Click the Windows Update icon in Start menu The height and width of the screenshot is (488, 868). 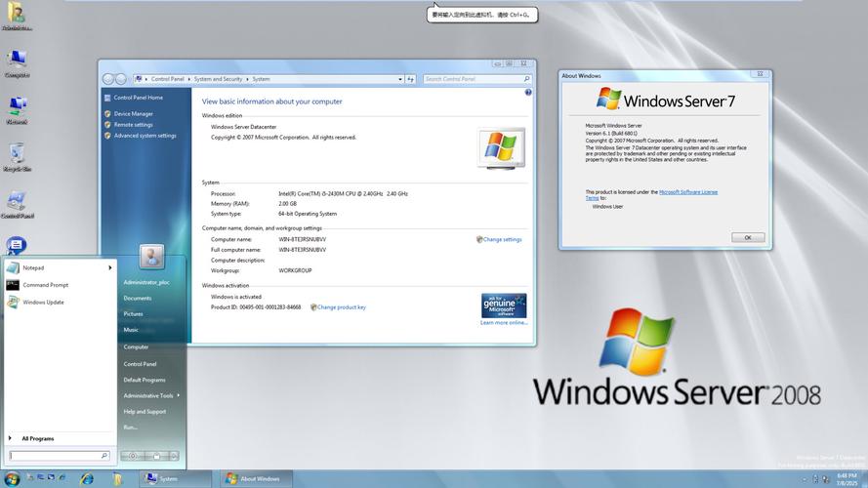13,303
